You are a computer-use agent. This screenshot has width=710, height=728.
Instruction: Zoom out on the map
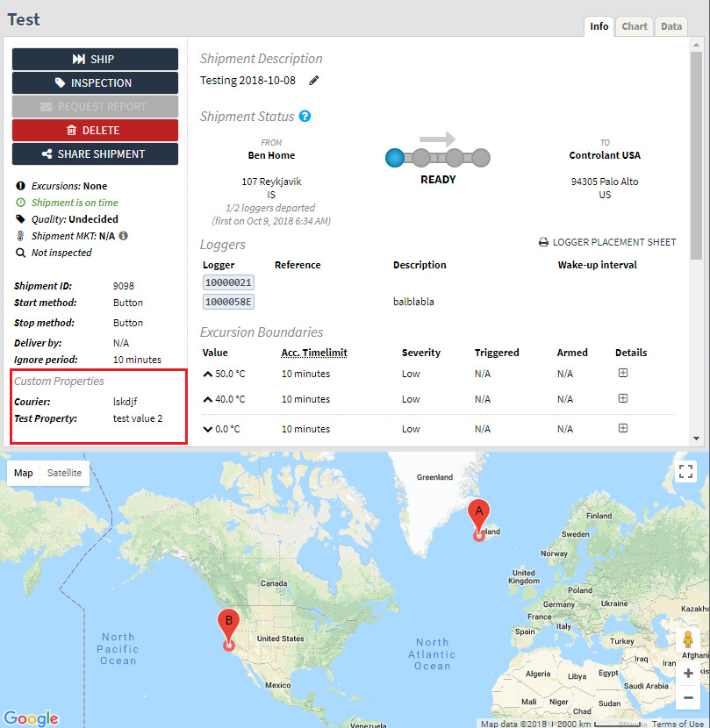pos(688,697)
